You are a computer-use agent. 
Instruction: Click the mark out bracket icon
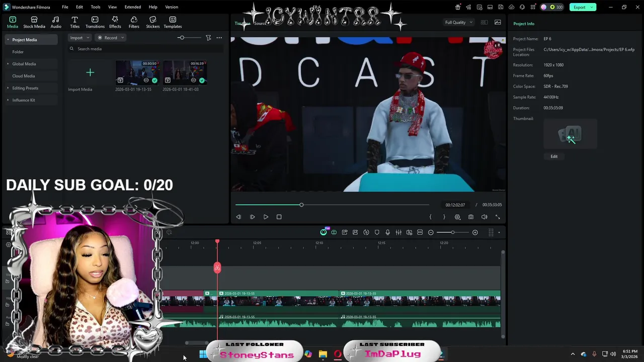pos(444,217)
